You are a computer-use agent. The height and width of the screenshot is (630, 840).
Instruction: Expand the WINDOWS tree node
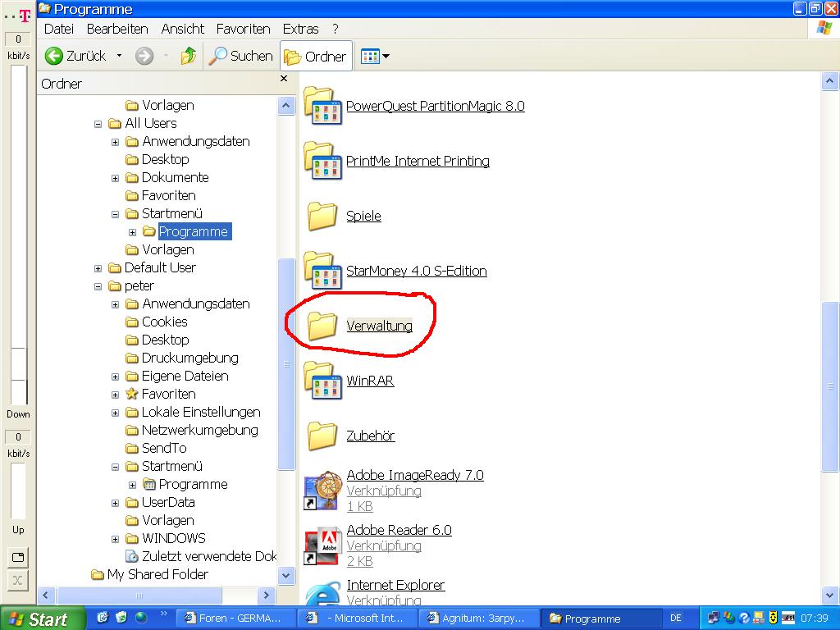(x=115, y=539)
